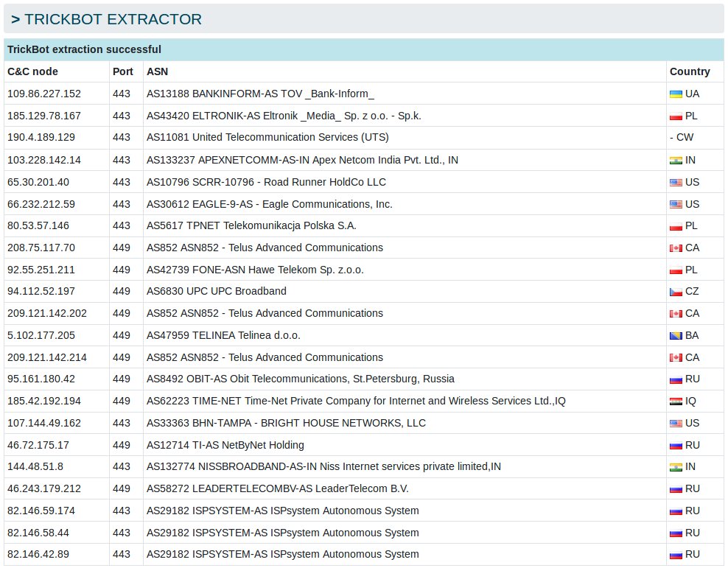Select IP address 82.146.42.89
728x568 pixels.
[38, 554]
